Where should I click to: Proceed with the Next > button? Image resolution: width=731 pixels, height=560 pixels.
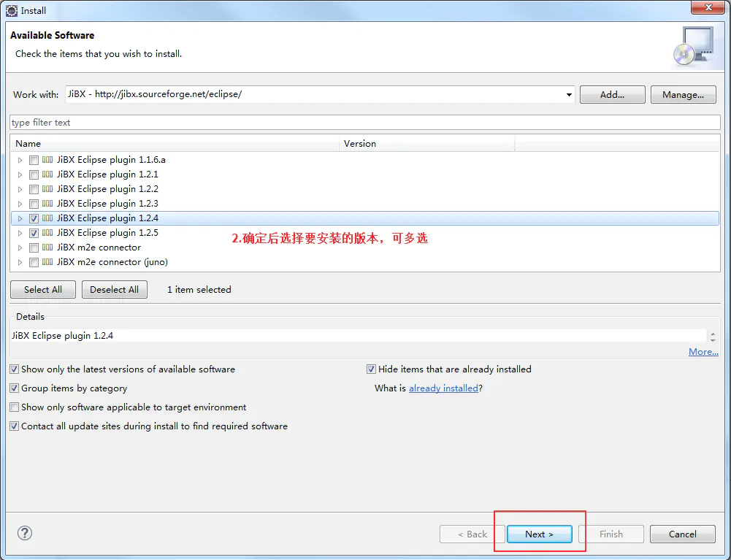pyautogui.click(x=540, y=534)
